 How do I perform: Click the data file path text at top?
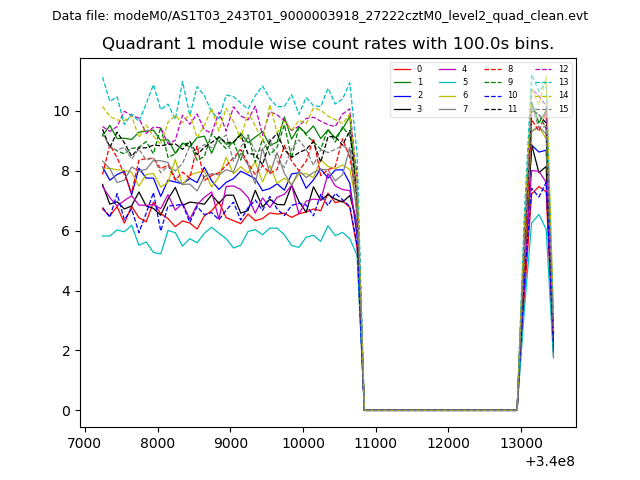click(320, 16)
